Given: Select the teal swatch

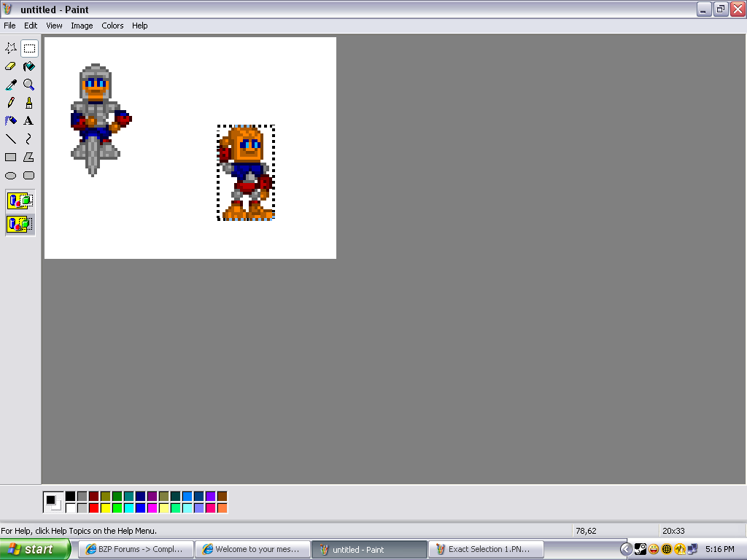Looking at the screenshot, I should 128,497.
